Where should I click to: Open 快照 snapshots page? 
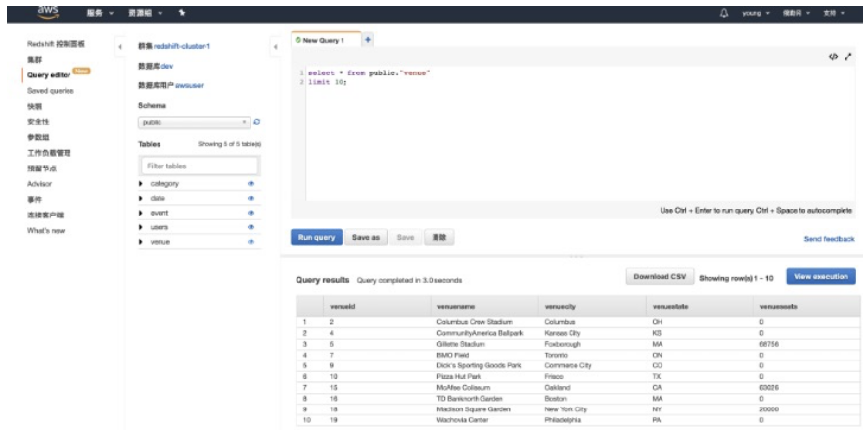point(35,107)
